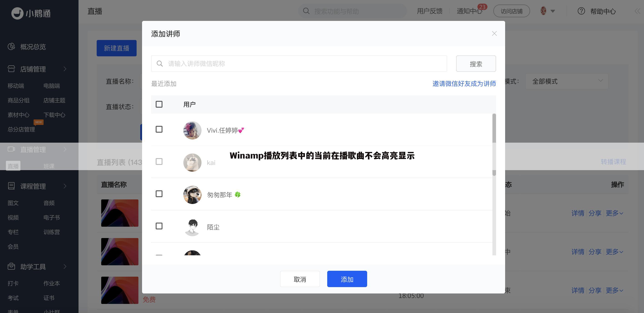Viewport: 644px width, 313px height.
Task: Click magnifier icon in lecturer search box
Action: click(x=160, y=64)
